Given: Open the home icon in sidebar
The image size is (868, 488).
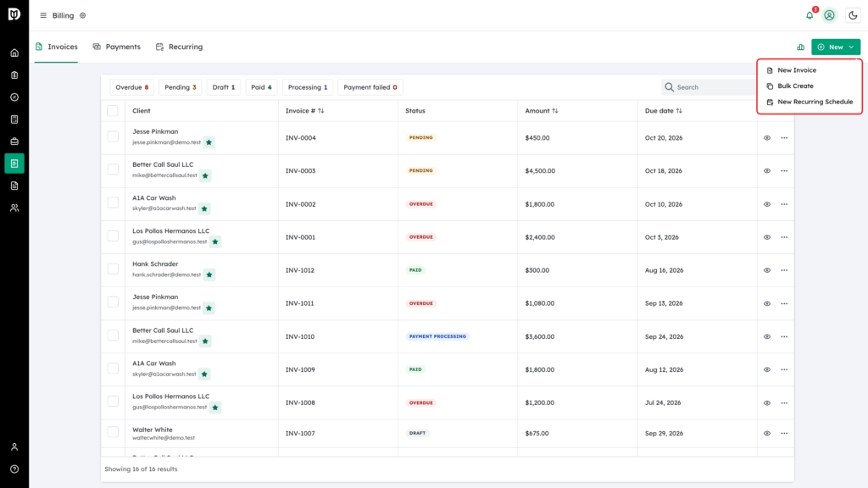Looking at the screenshot, I should coord(14,53).
